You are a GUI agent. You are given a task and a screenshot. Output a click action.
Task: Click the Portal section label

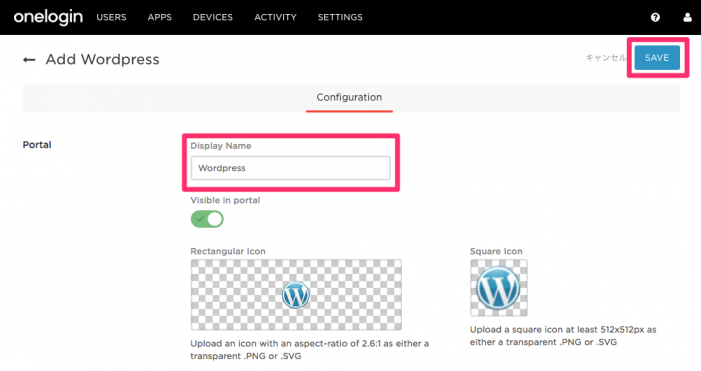click(37, 145)
